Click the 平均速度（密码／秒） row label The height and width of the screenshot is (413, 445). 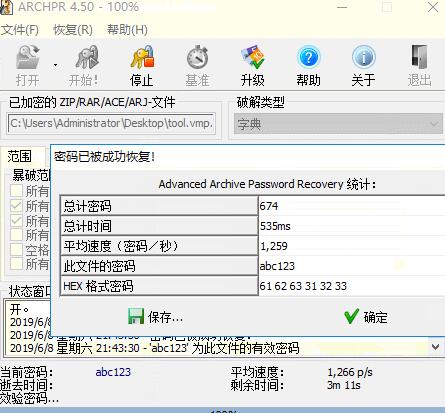[159, 246]
